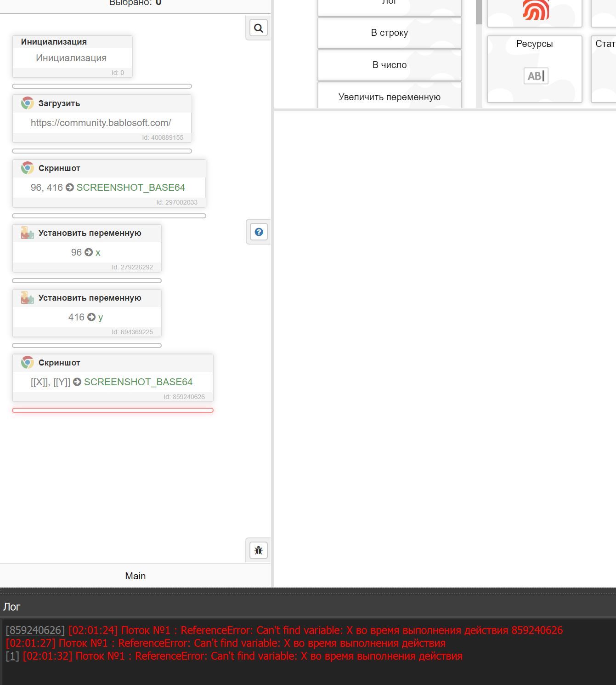Viewport: 616px width, 685px height.
Task: Click the actions list scrollbar thumb
Action: (x=479, y=11)
